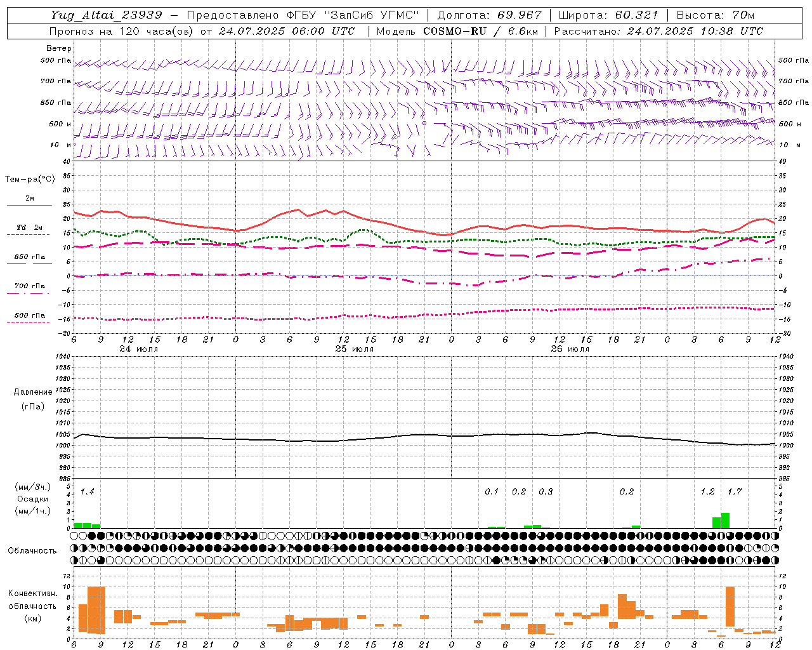Select the precipitation value 1.7
Screen dimensions: 812x650
click(x=735, y=492)
